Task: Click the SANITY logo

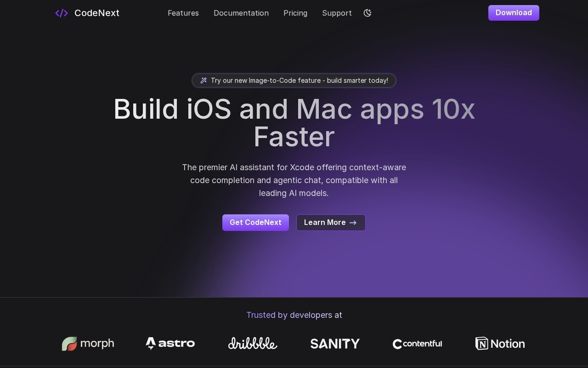Action: 335,344
